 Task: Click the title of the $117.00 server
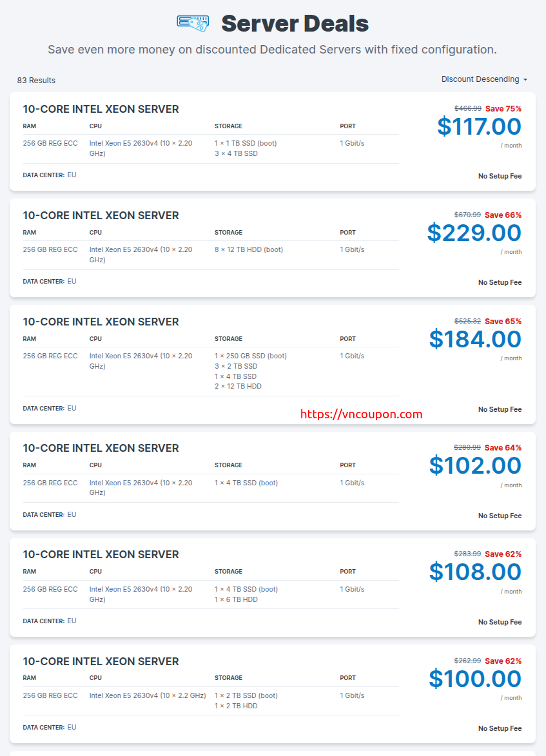pos(101,109)
